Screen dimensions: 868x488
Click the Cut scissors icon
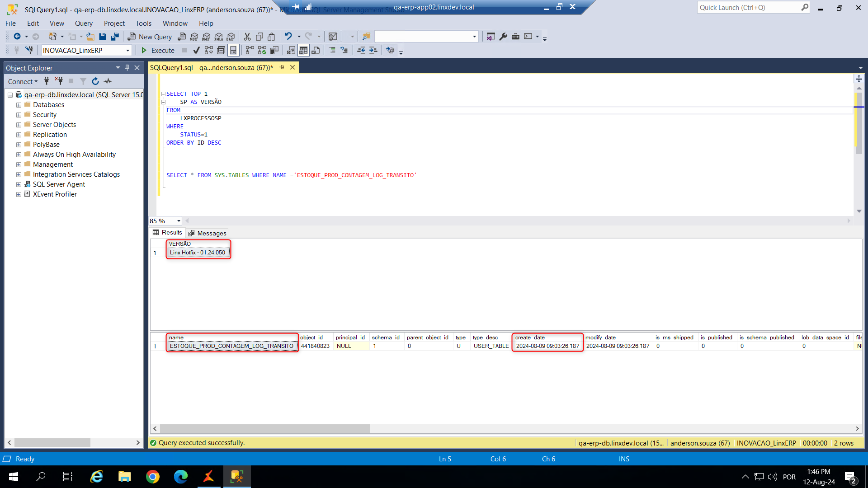(247, 37)
